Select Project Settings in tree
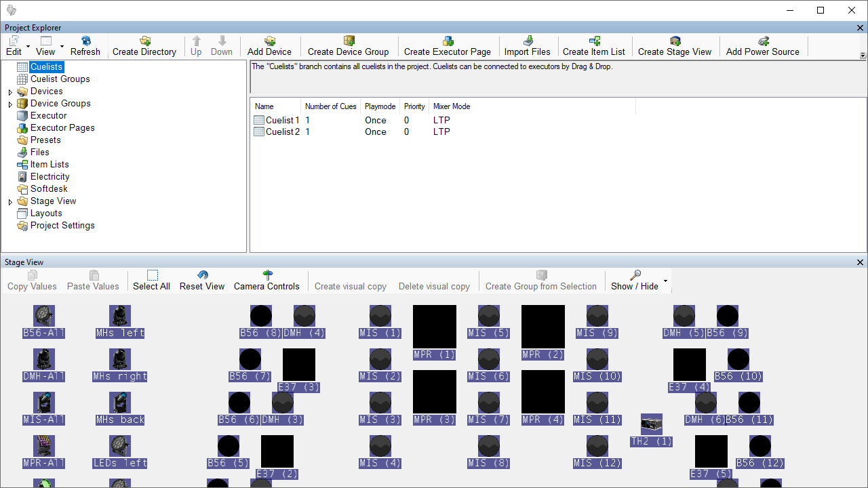The width and height of the screenshot is (868, 488). coord(62,226)
